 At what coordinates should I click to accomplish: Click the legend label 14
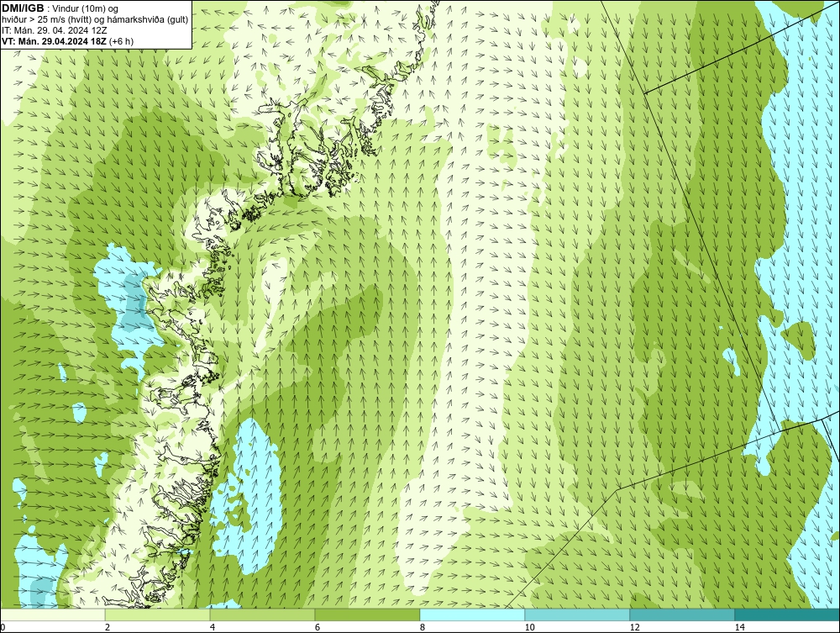point(740,627)
